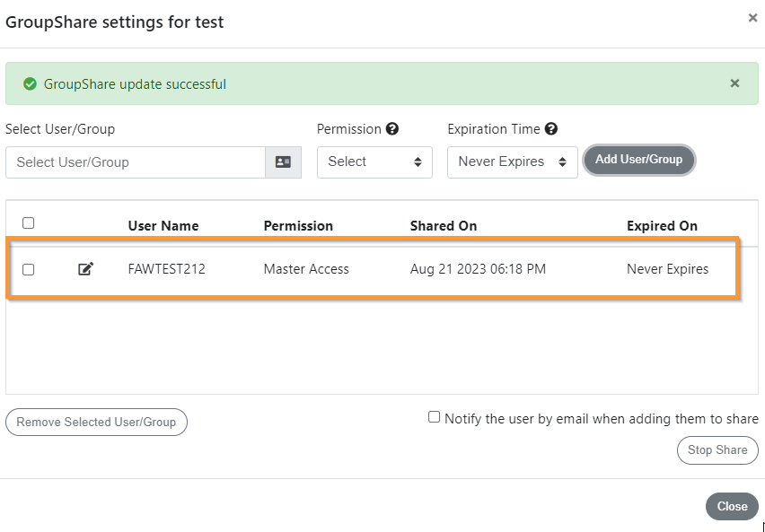Enable notify user by email checkbox

click(x=434, y=417)
